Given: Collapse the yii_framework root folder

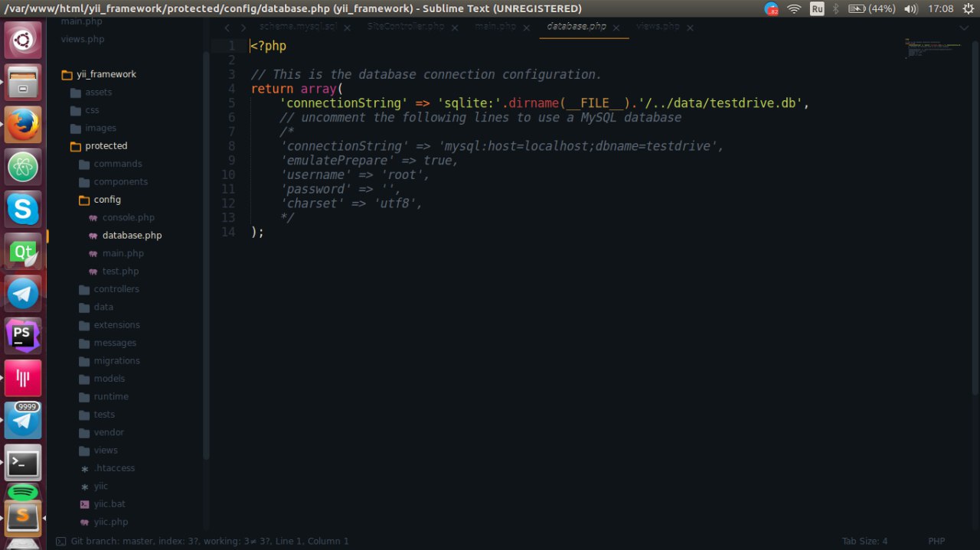Looking at the screenshot, I should [67, 74].
